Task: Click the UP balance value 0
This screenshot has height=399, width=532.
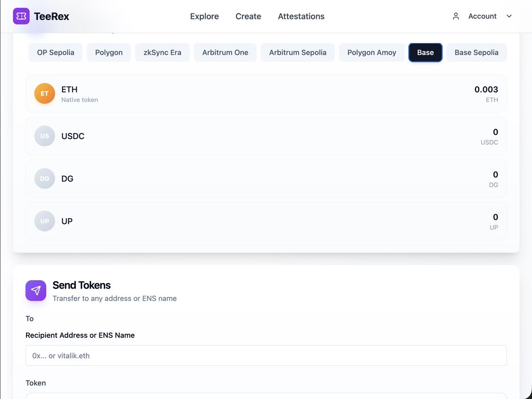Action: [496, 217]
